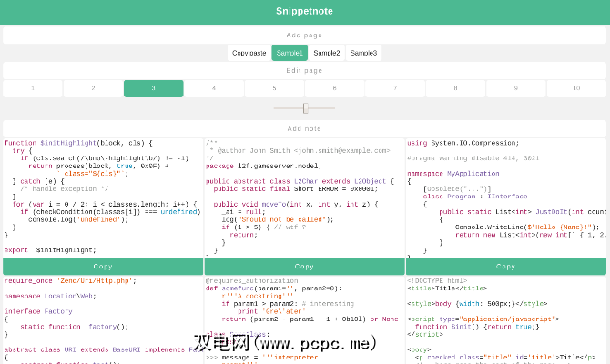Open the Sample2 tab
Screen dimensions: 610x364
coord(327,53)
